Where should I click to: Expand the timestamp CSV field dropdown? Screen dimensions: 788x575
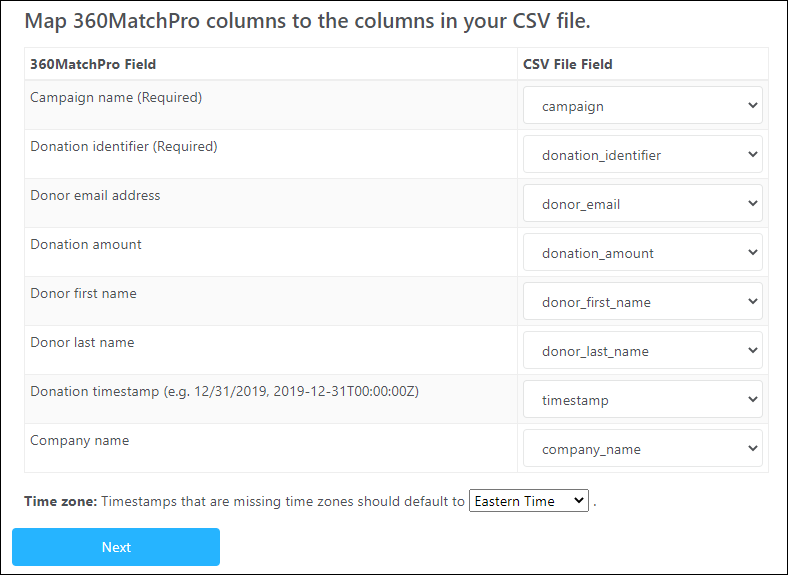point(642,399)
